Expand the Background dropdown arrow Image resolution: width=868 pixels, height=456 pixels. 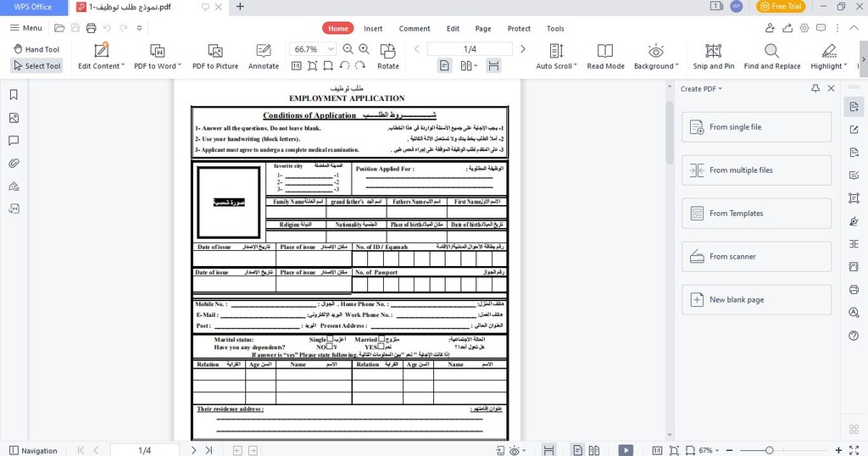click(x=677, y=66)
